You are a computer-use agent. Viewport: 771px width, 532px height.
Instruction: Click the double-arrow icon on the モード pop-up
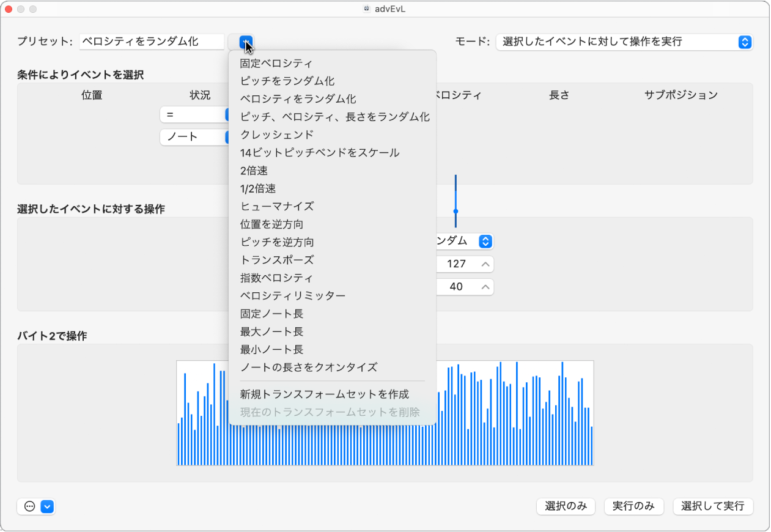[x=745, y=42]
